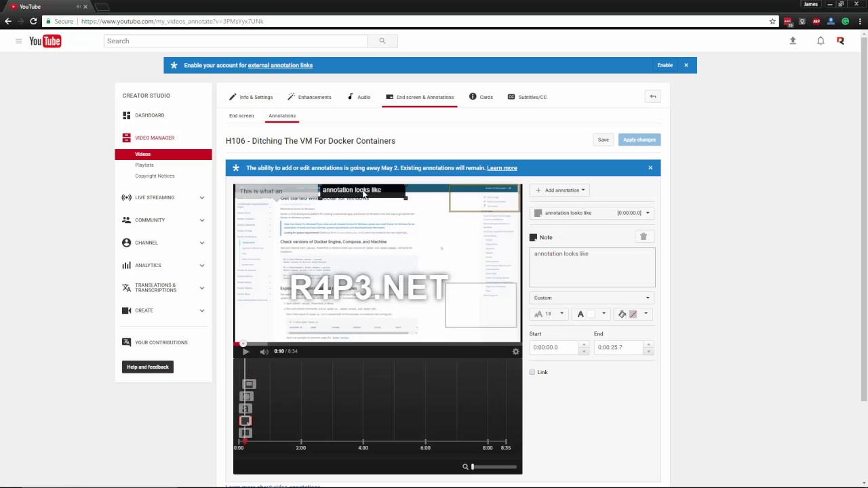Dismiss the external annotation links banner
Viewport: 868px width, 488px height.
coord(686,65)
